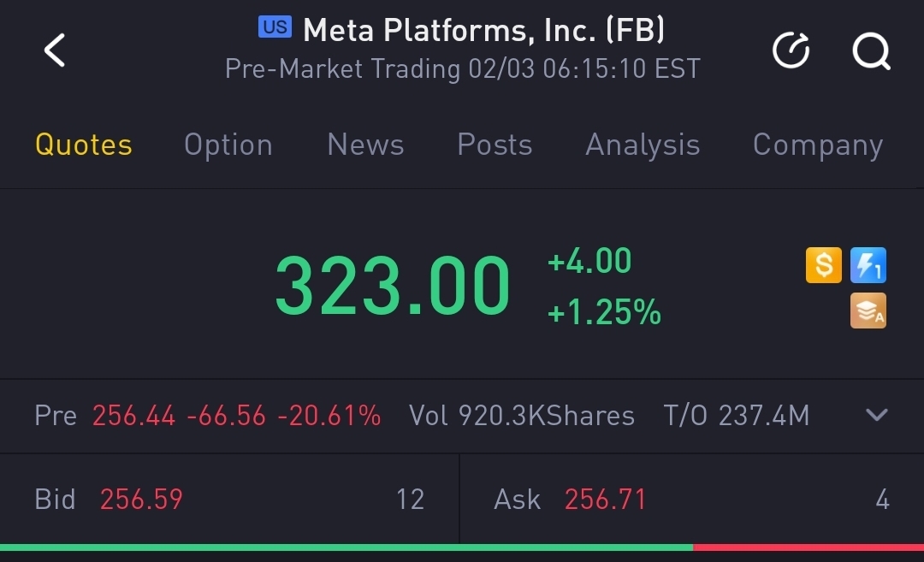This screenshot has width=924, height=562.
Task: Tap the blue lightning bolt badge
Action: pos(868,265)
